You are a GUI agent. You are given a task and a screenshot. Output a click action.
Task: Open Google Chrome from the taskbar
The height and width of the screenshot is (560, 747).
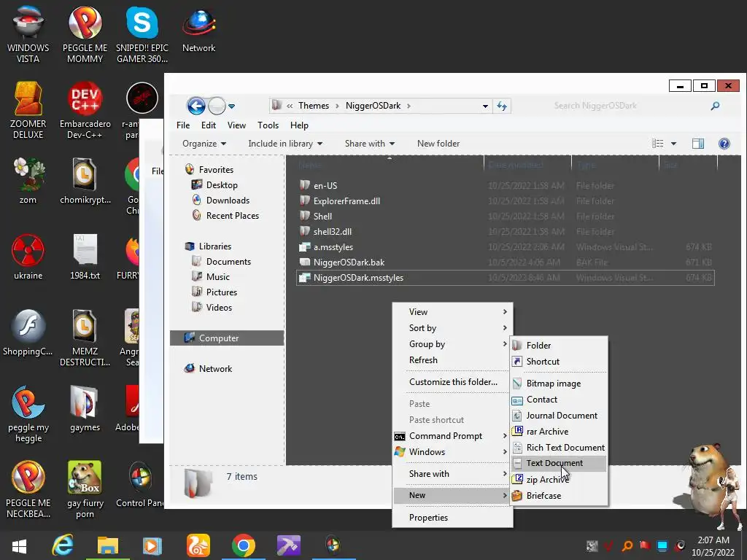point(244,545)
